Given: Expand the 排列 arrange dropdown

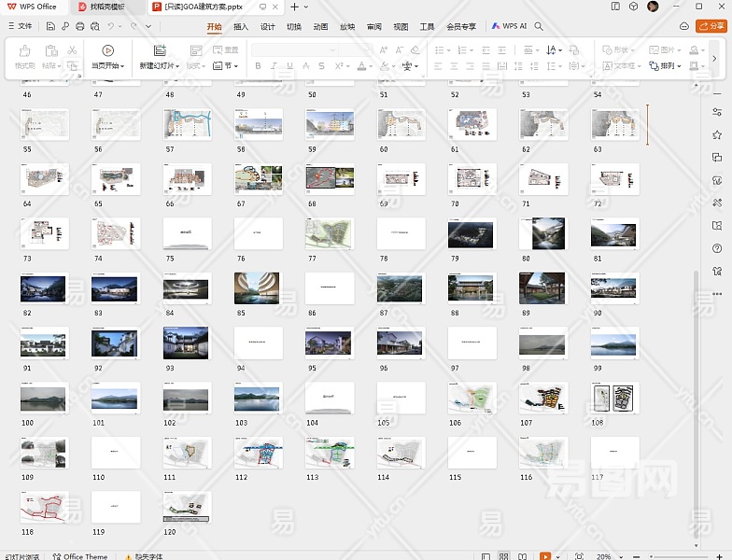Looking at the screenshot, I should [x=668, y=66].
